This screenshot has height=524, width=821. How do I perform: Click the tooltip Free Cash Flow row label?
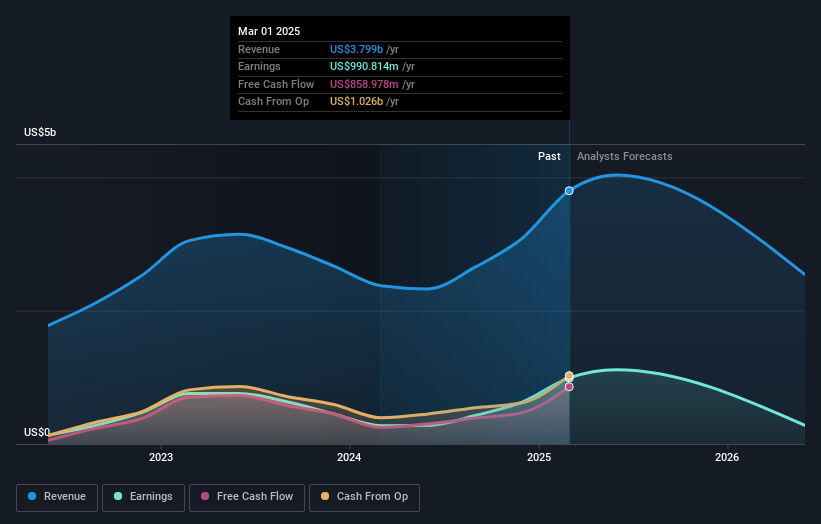pos(276,84)
